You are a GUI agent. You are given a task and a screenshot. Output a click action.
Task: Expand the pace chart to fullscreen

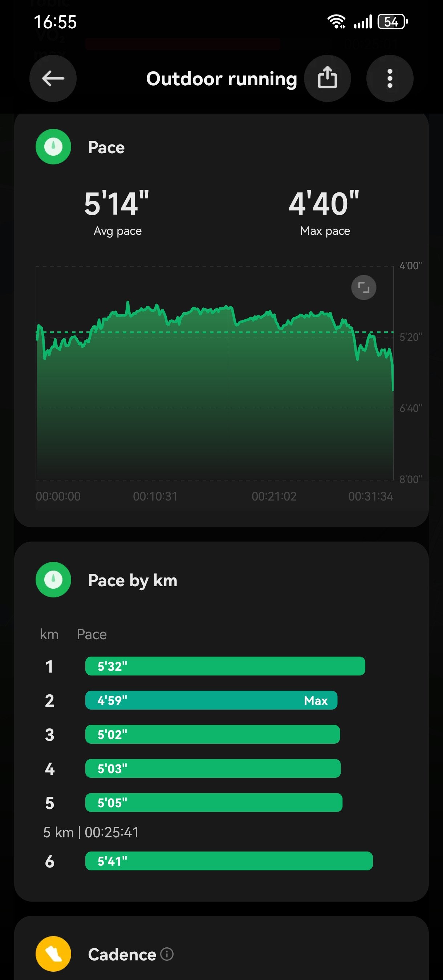pyautogui.click(x=363, y=287)
